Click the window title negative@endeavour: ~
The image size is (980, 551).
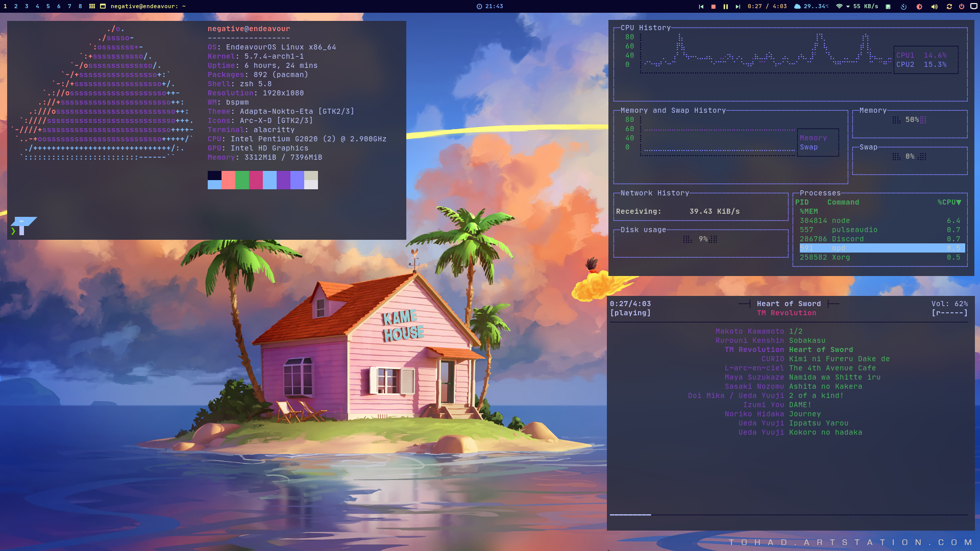tap(148, 6)
